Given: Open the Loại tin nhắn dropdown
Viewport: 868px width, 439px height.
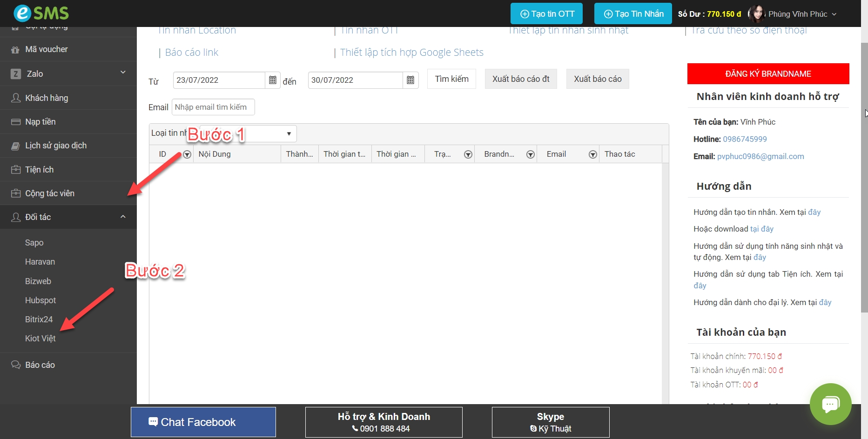Looking at the screenshot, I should [x=289, y=134].
